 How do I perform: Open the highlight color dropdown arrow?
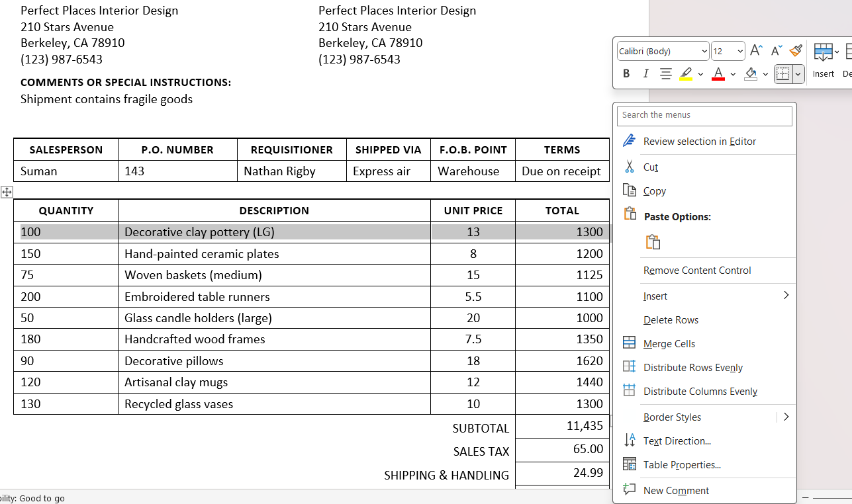click(700, 74)
